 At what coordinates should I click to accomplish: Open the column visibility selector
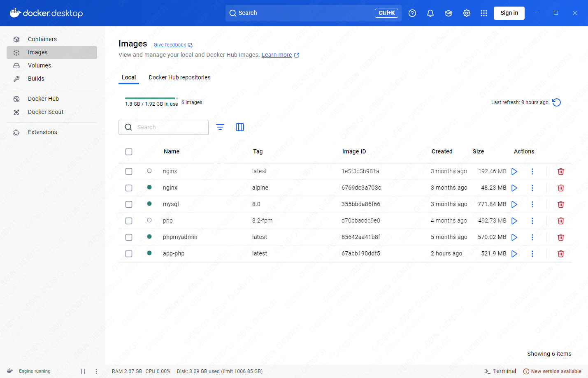click(x=240, y=127)
